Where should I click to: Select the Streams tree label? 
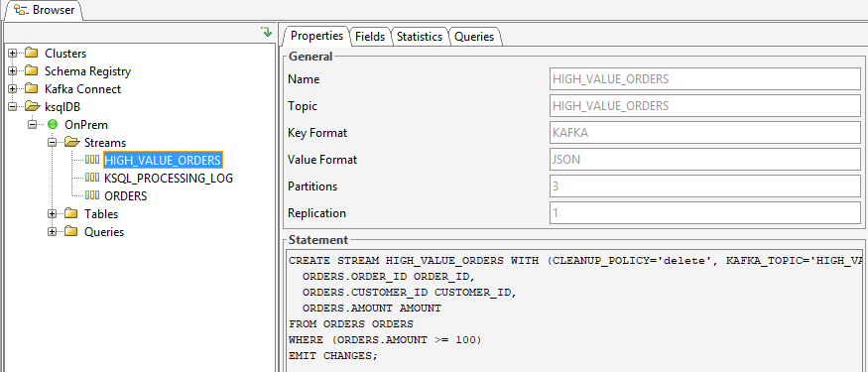click(x=104, y=142)
